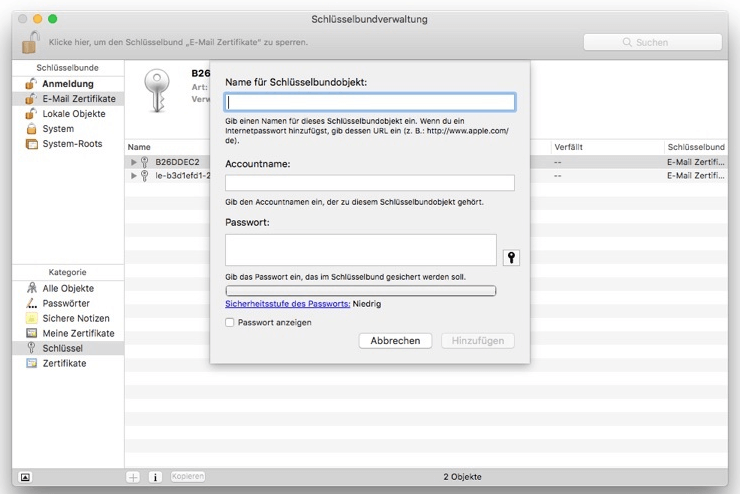The height and width of the screenshot is (494, 740).
Task: Open the password assistant key button
Action: click(511, 258)
